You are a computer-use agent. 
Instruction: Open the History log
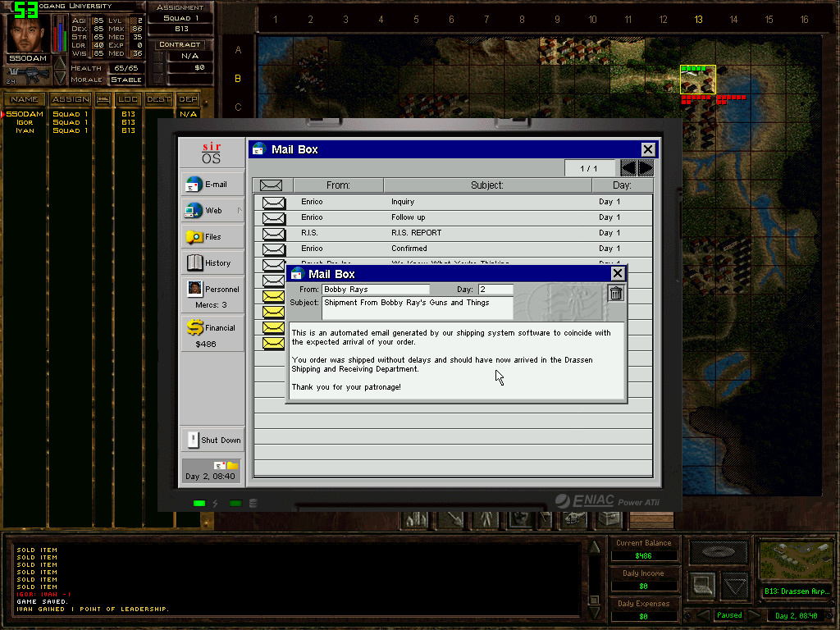(212, 263)
